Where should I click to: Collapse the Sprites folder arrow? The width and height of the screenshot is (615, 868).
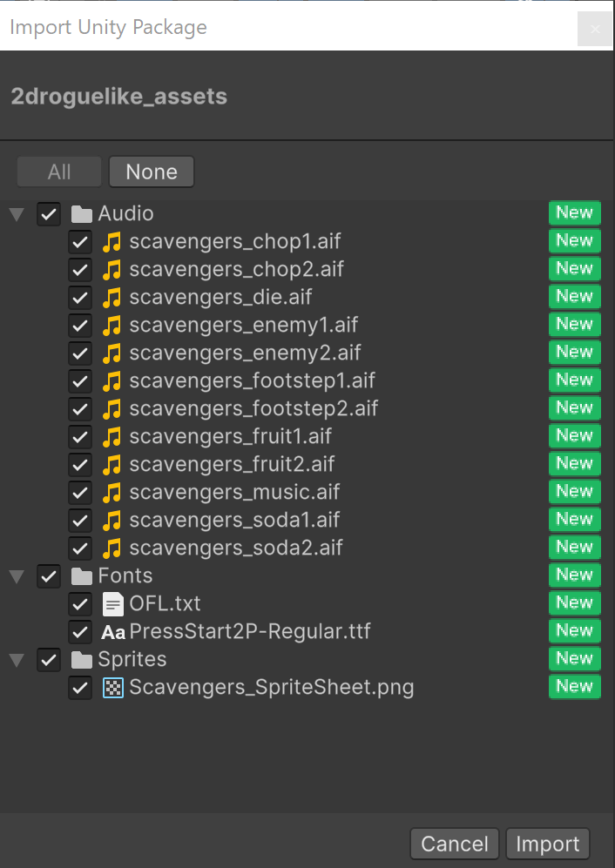tap(17, 660)
